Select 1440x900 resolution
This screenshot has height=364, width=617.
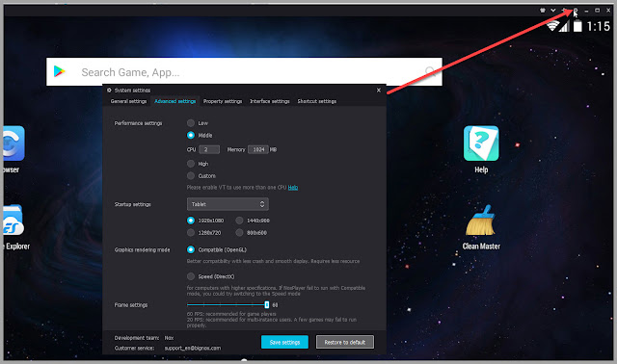(239, 221)
